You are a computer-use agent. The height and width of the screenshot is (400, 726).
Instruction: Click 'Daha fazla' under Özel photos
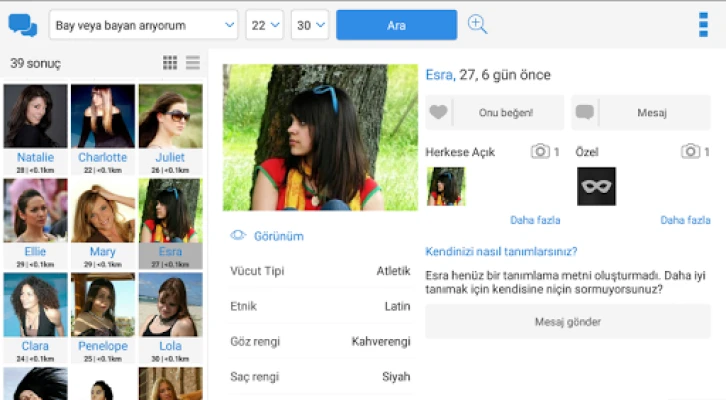point(685,220)
